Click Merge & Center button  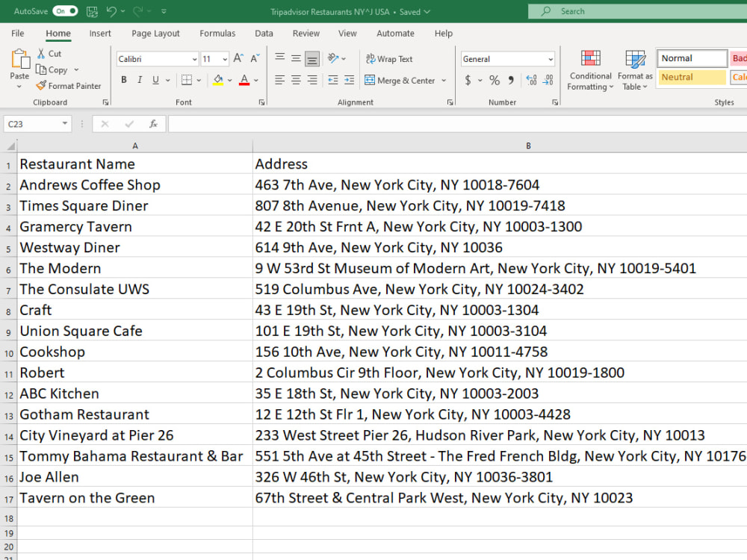[400, 81]
